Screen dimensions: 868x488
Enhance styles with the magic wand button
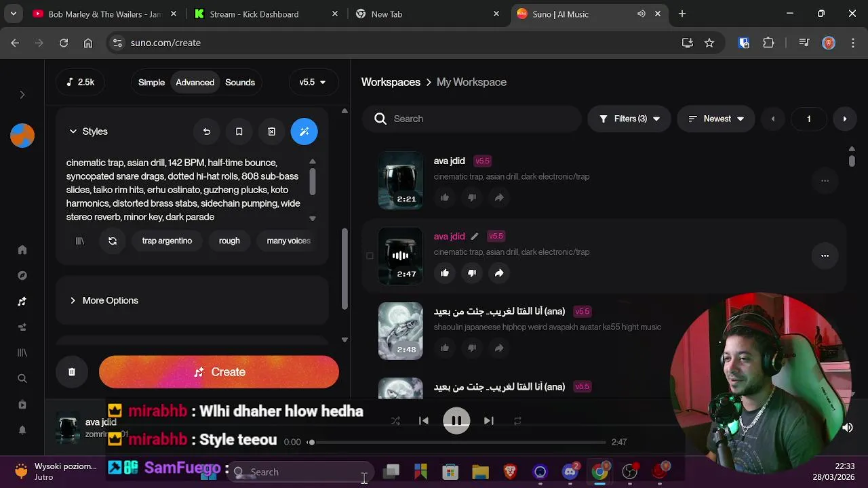pos(304,131)
